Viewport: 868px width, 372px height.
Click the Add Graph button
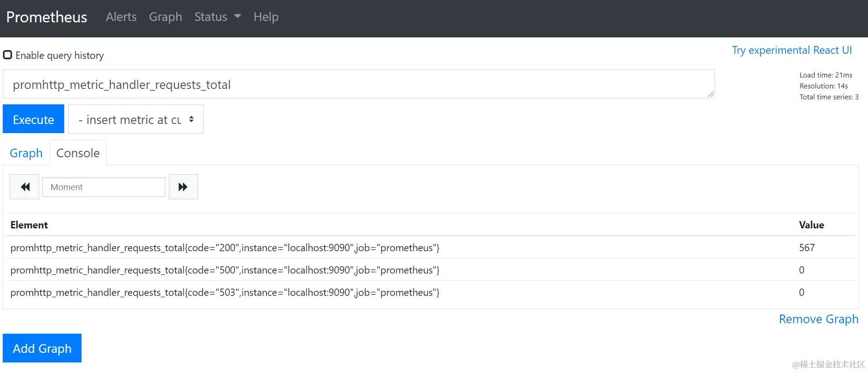42,348
